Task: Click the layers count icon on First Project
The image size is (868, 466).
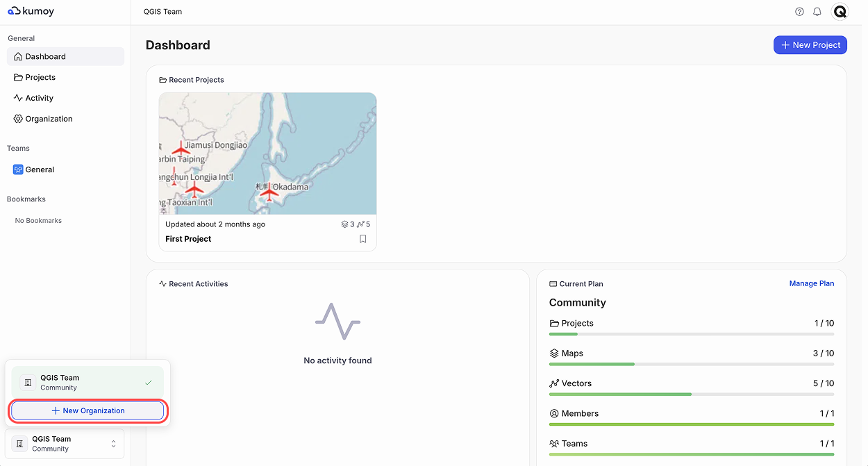Action: coord(344,224)
